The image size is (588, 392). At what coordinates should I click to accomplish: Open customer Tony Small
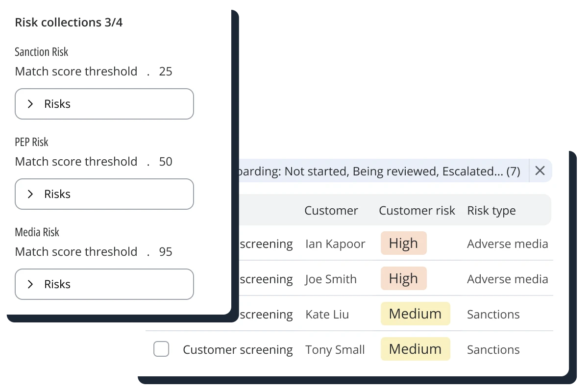pos(335,350)
